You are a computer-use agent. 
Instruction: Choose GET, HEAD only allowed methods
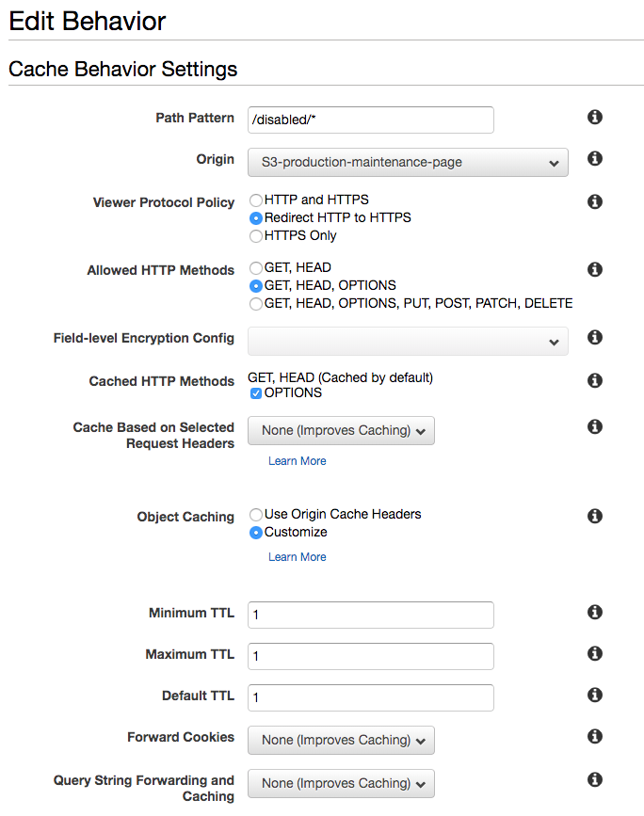click(256, 268)
